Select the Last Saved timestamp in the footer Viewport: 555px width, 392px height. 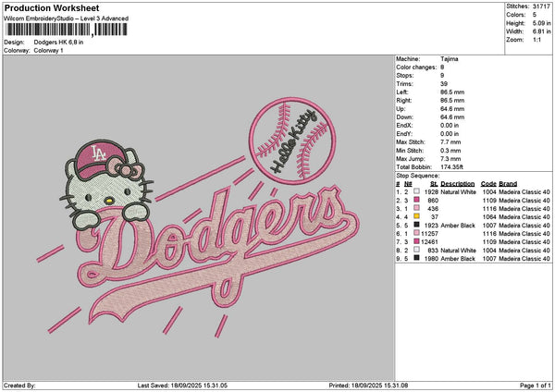182,386
